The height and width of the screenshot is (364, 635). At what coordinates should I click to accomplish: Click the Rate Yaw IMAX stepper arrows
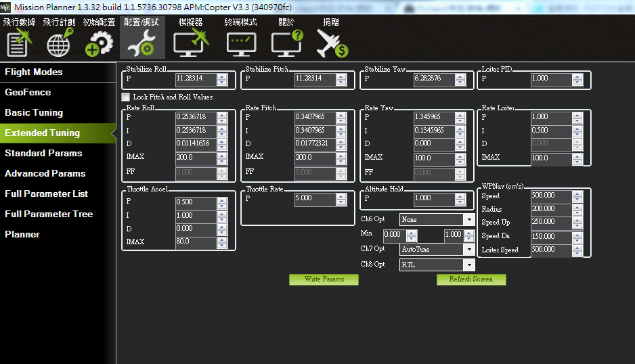point(460,159)
